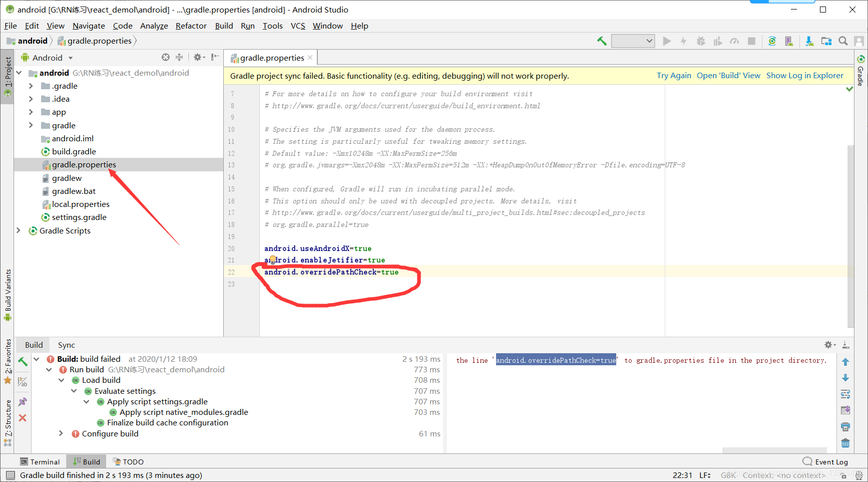Expand the Configure build node
The height and width of the screenshot is (482, 868).
[61, 433]
